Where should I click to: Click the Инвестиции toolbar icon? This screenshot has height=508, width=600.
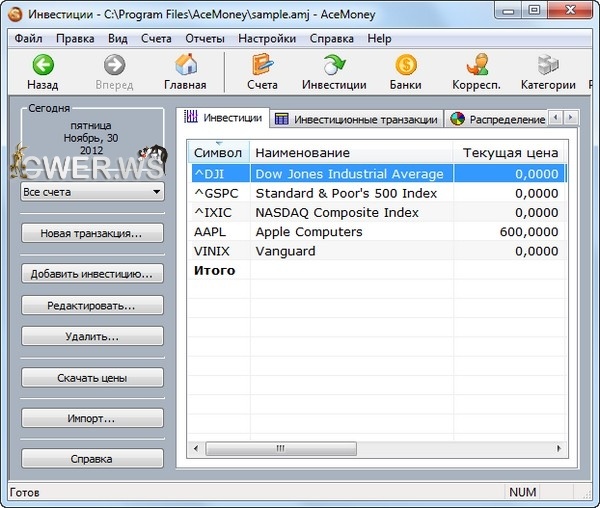coord(334,66)
